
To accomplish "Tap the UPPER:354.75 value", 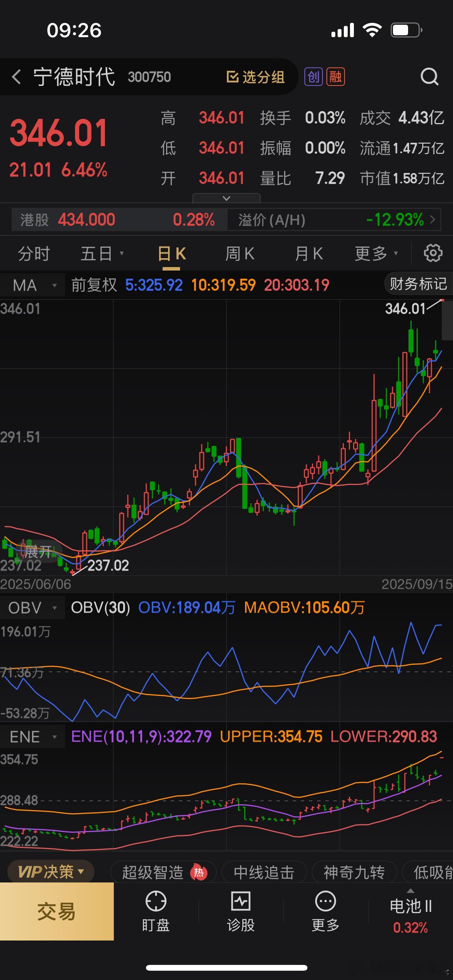I will [271, 737].
